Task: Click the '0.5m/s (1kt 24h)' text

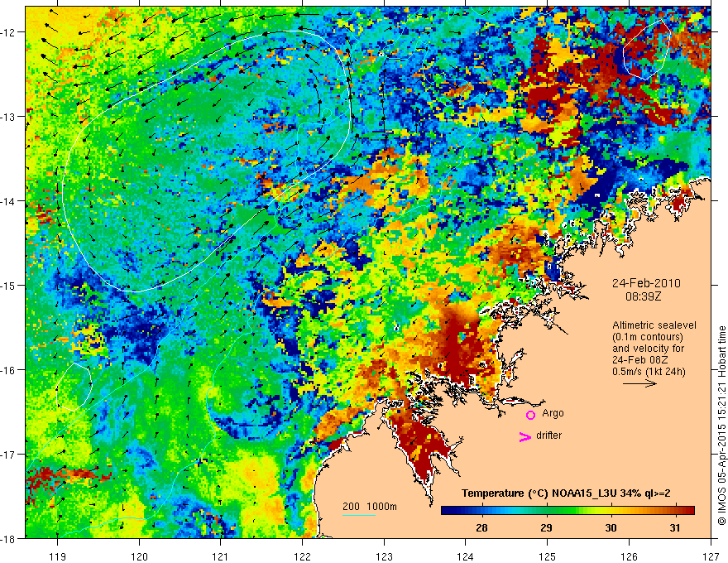Action: coord(649,372)
